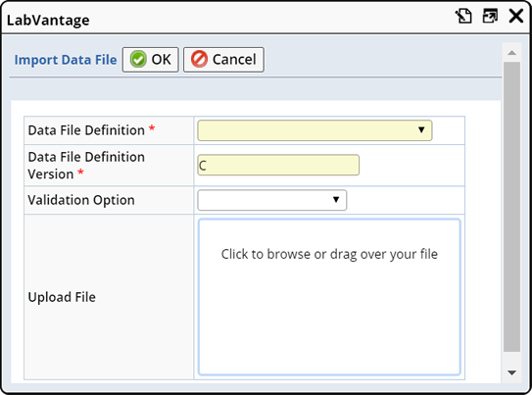Click the upload file drop zone
Viewport: 532px width, 395px height.
[x=329, y=297]
